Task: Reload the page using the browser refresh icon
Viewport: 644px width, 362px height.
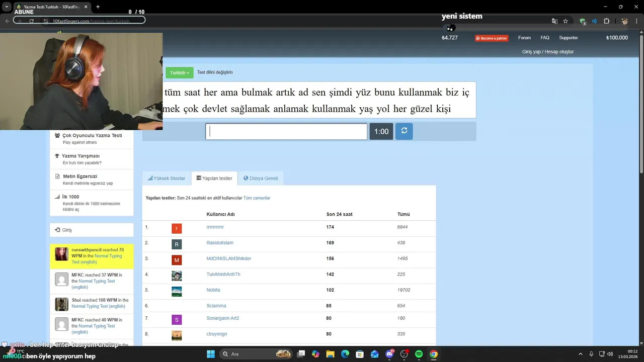Action: (31, 21)
